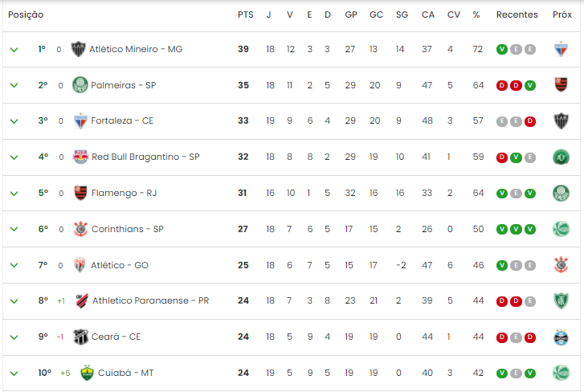Click Atlético Mineiro's green V result badge

point(502,50)
